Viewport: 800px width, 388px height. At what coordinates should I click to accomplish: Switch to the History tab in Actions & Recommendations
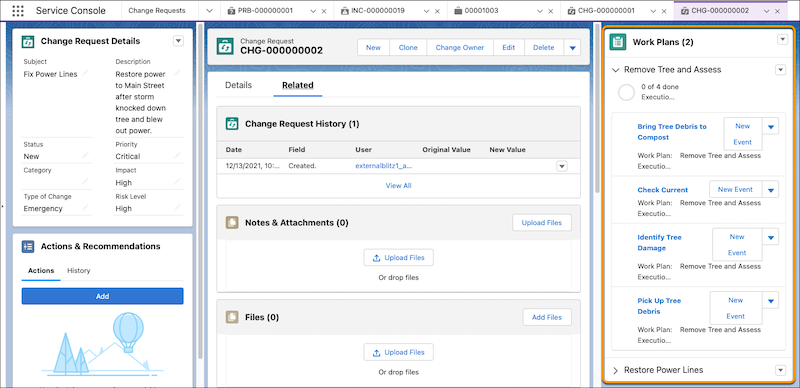[x=79, y=271]
